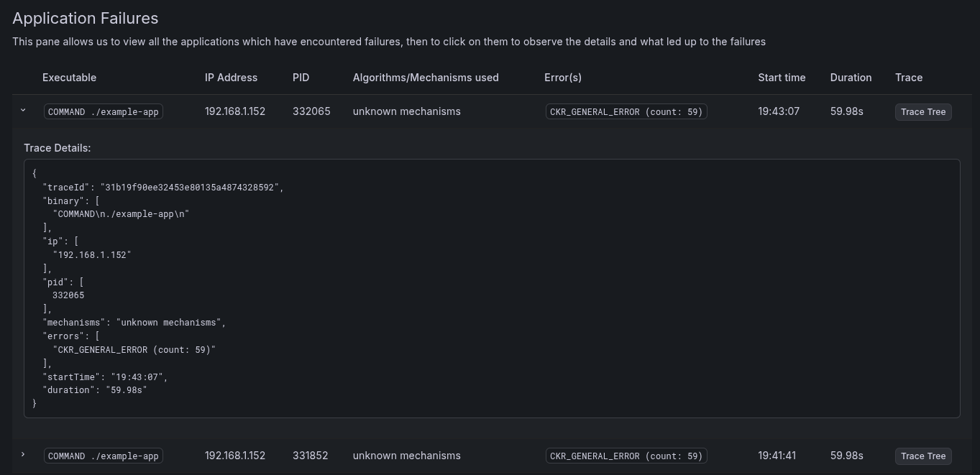Click the IP Address column header
980x475 pixels.
(x=231, y=78)
